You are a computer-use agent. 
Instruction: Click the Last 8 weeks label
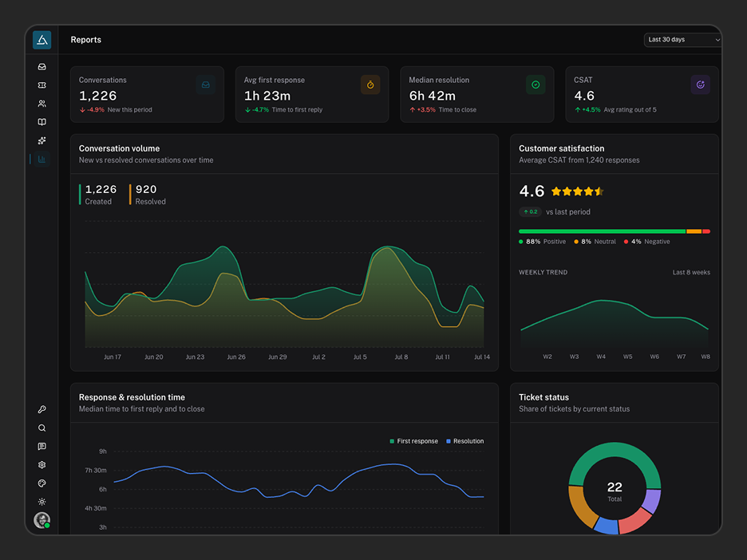coord(691,272)
